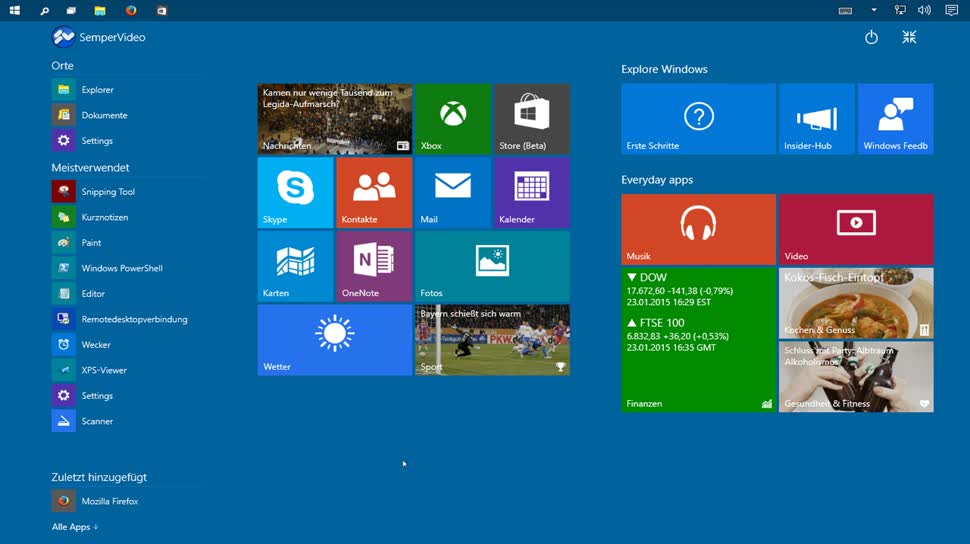Click the search magnifier in taskbar
970x544 pixels.
44,11
